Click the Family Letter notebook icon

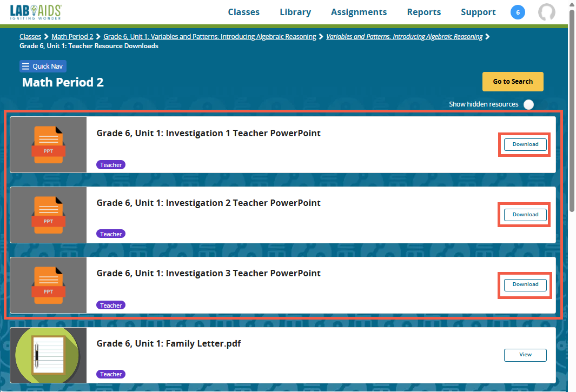pos(48,355)
